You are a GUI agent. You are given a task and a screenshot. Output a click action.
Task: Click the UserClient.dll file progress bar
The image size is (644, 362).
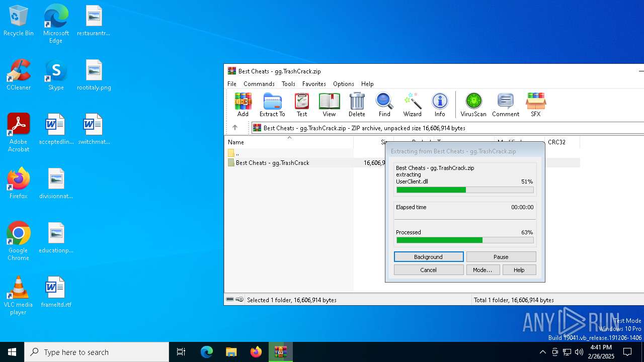click(x=465, y=190)
